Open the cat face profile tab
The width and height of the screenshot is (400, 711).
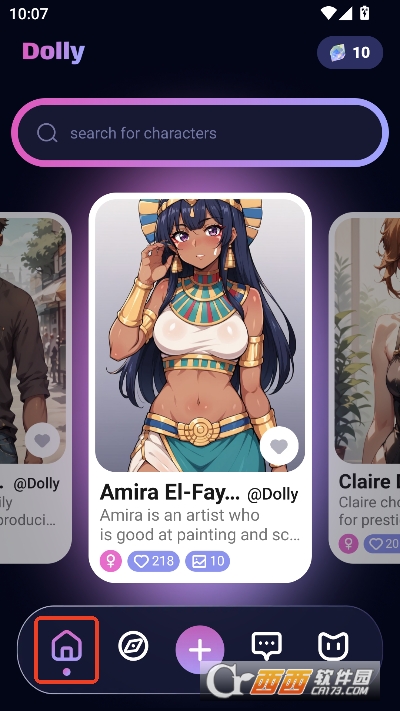[333, 646]
